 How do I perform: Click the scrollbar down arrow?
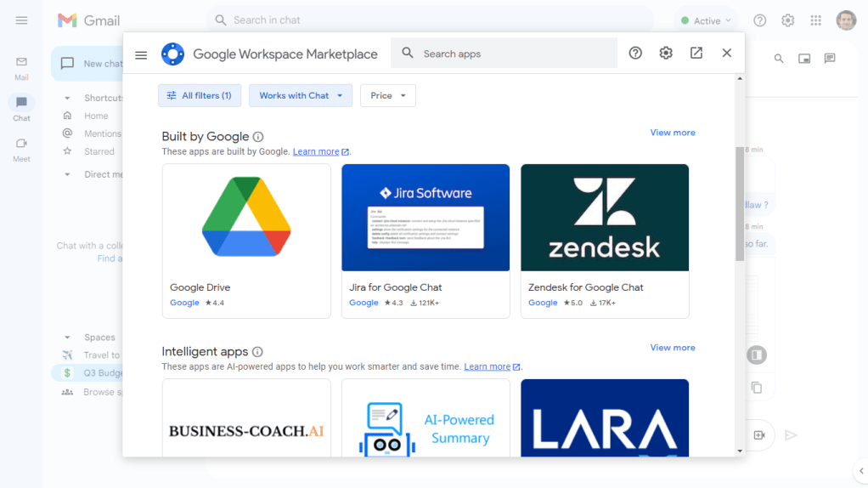click(x=740, y=451)
